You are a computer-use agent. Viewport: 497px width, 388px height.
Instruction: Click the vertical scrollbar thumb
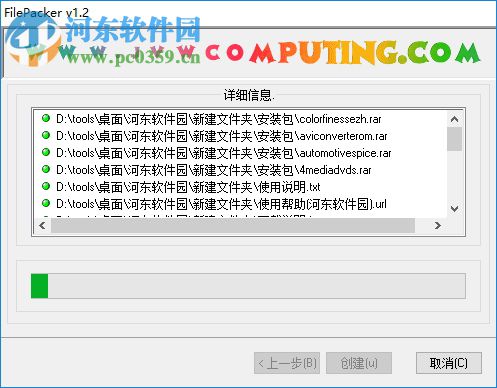[454, 139]
